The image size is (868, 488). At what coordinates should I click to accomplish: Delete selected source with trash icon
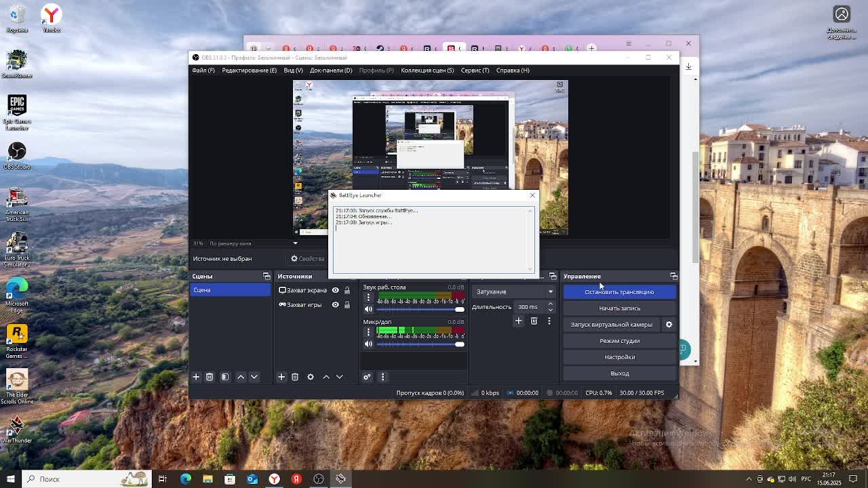point(295,377)
